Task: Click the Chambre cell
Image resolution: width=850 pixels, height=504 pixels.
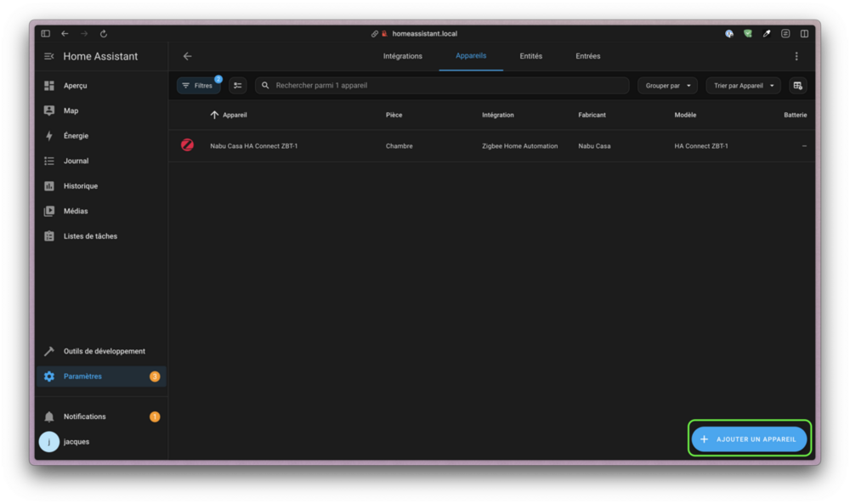Action: (x=399, y=146)
